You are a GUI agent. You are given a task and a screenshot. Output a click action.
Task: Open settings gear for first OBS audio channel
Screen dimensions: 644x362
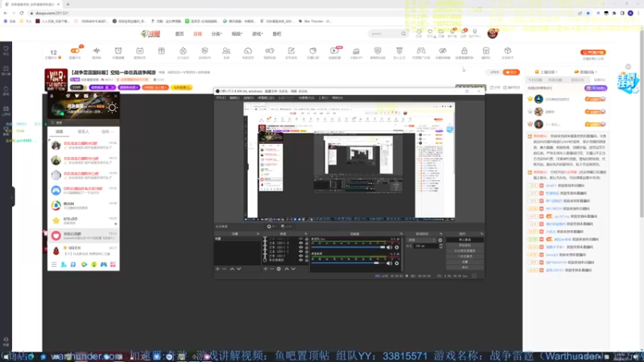tap(397, 248)
